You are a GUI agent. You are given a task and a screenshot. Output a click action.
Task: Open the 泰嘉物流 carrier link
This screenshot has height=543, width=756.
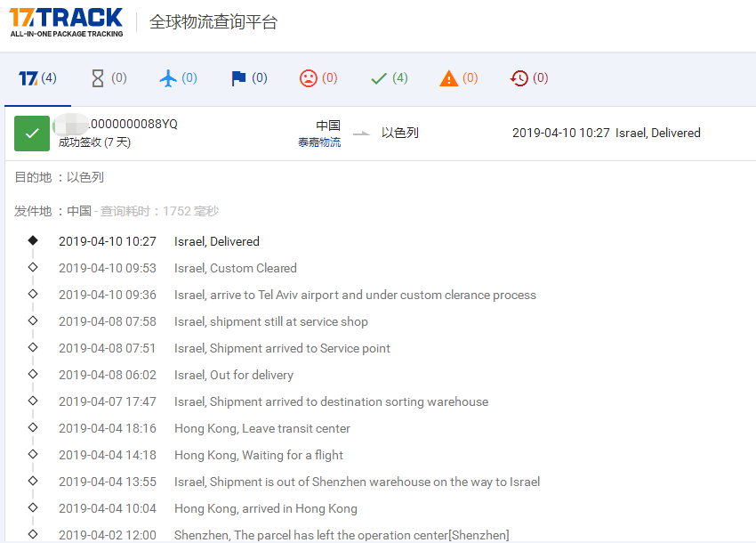click(322, 143)
